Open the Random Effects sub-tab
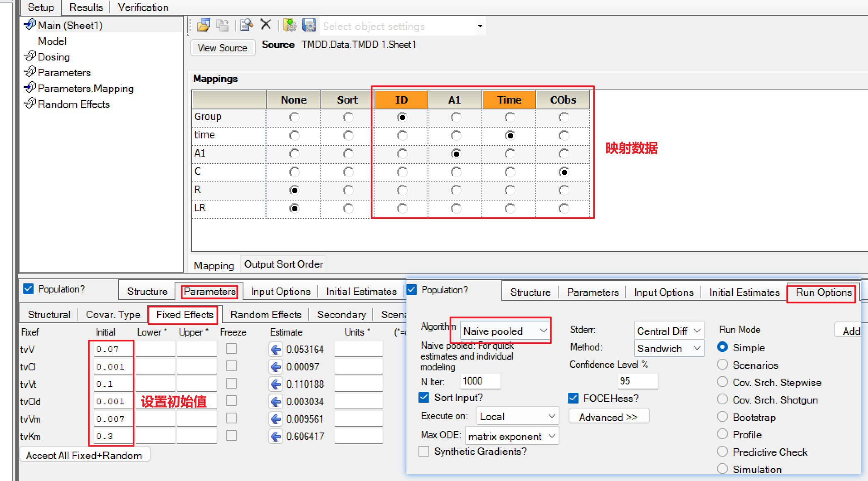Viewport: 868px width, 481px height. pyautogui.click(x=265, y=315)
